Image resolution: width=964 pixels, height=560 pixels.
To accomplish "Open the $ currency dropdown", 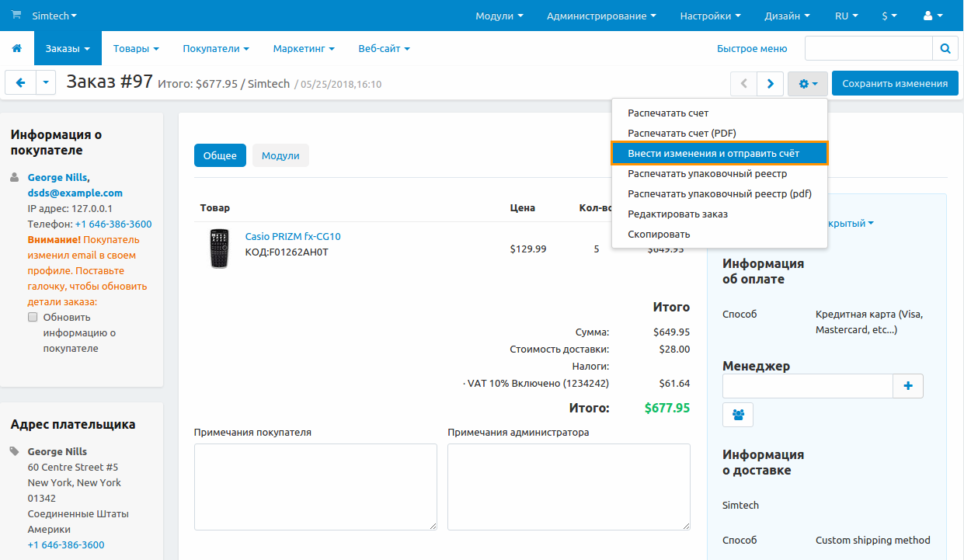I will [889, 16].
